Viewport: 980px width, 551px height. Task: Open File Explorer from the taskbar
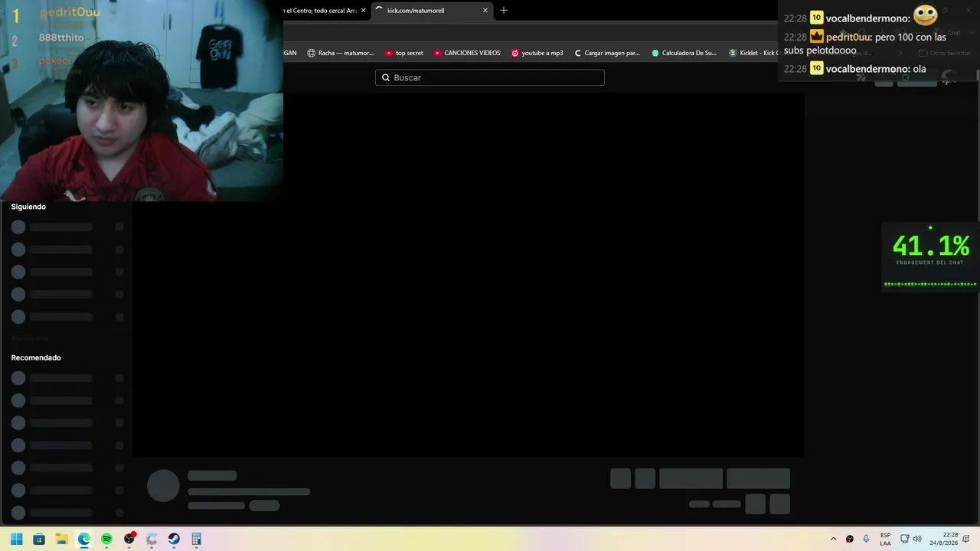(x=61, y=539)
